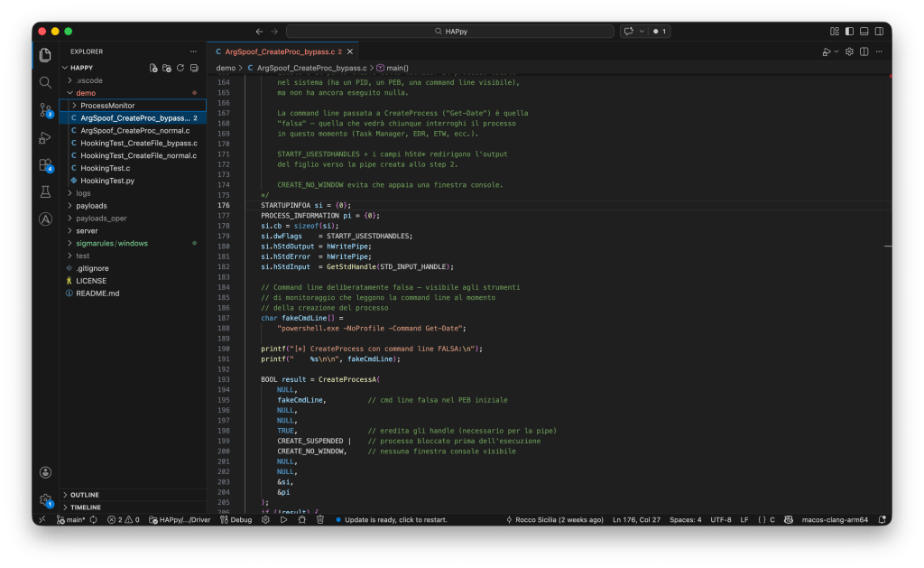Collapse the demo folder

(x=86, y=93)
